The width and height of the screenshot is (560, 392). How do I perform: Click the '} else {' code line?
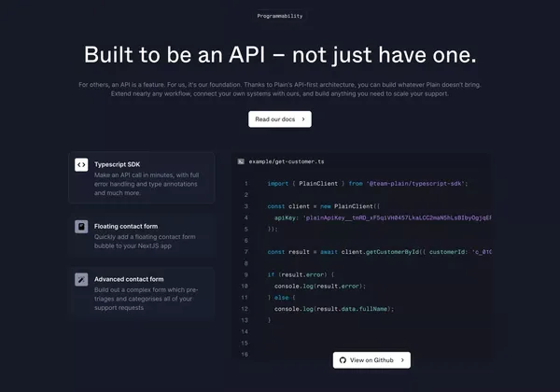[x=282, y=298]
